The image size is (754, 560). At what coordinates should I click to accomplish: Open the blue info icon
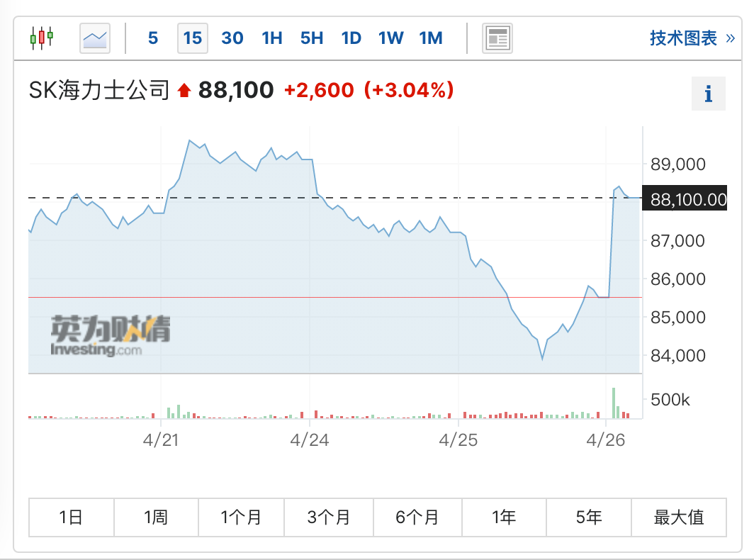pyautogui.click(x=708, y=94)
